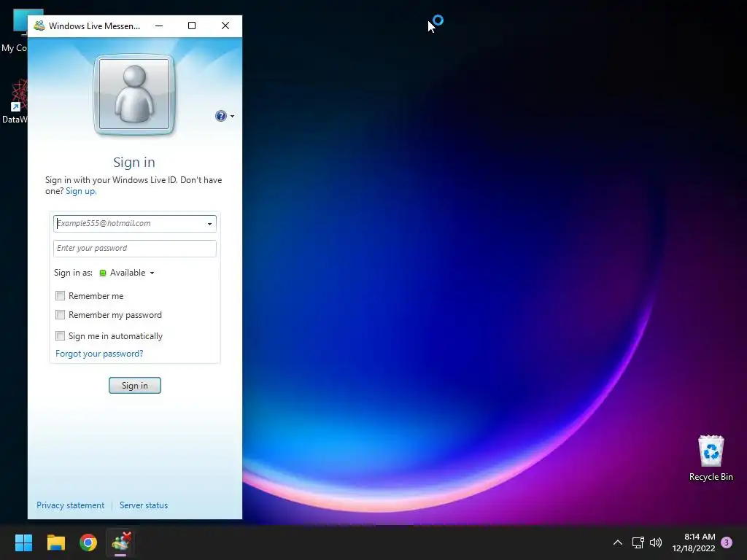Open the Windows Start menu
The image size is (747, 560).
click(23, 542)
